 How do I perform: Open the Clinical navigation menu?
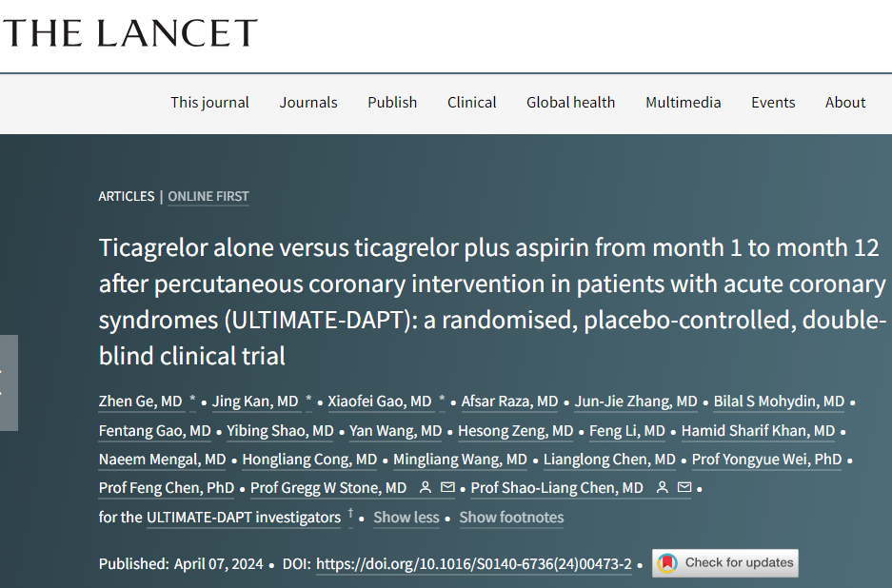(472, 103)
